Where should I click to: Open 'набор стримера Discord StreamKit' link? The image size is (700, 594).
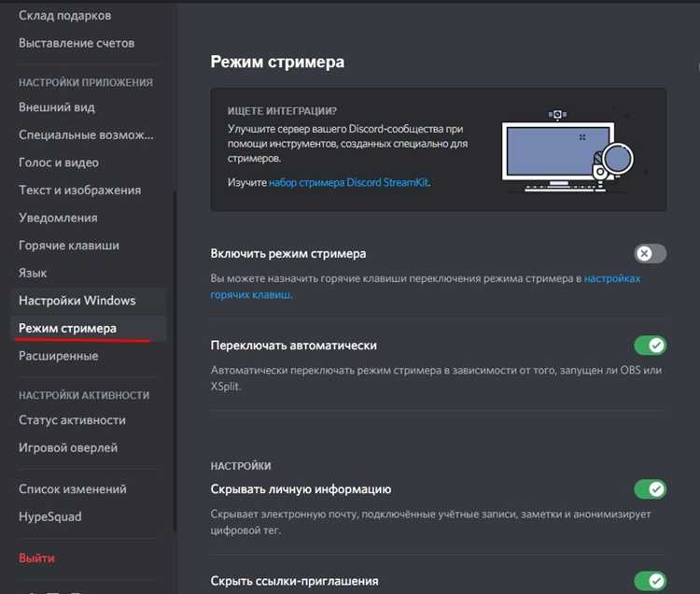click(349, 182)
